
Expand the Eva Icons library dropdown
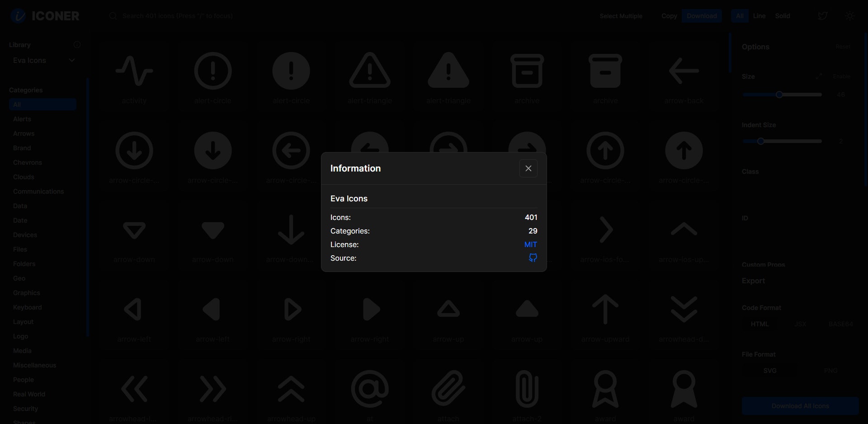44,60
